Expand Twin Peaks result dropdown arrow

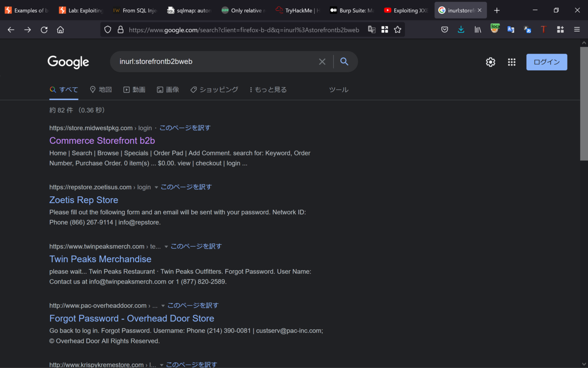pos(166,247)
